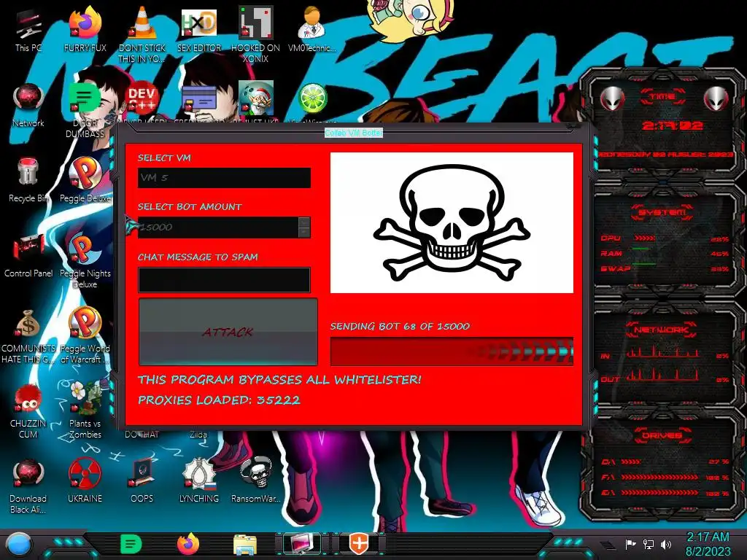Viewport: 747px width, 560px height.
Task: Click the ATTACK button
Action: (x=228, y=332)
